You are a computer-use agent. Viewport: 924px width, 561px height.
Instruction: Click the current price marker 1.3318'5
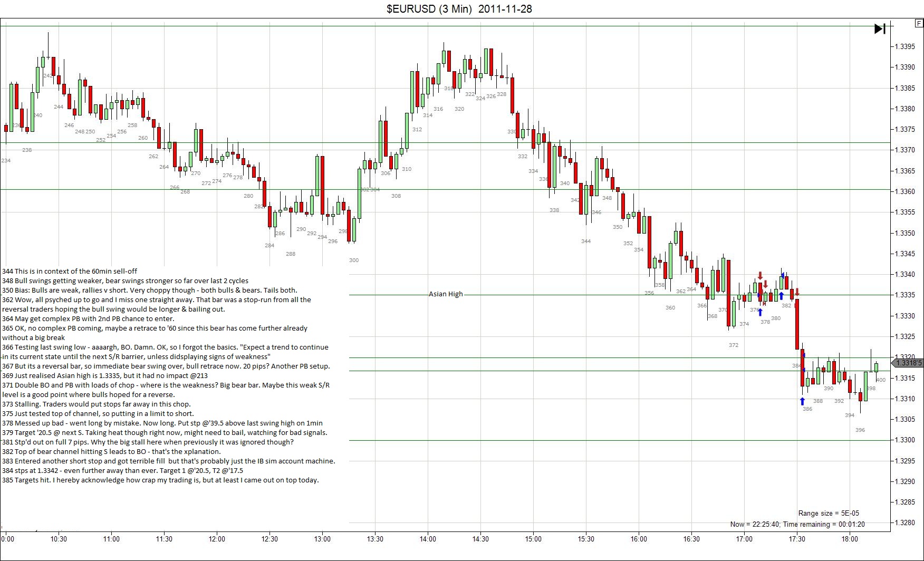[908, 363]
